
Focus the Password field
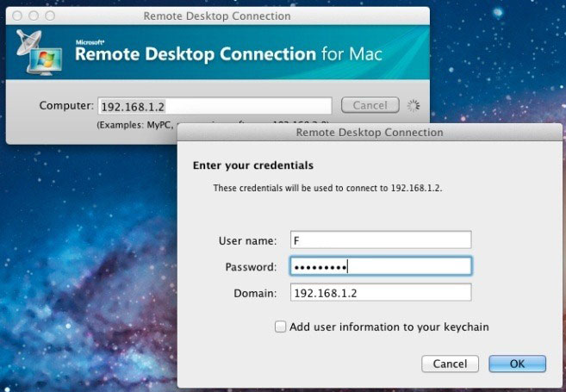click(381, 266)
